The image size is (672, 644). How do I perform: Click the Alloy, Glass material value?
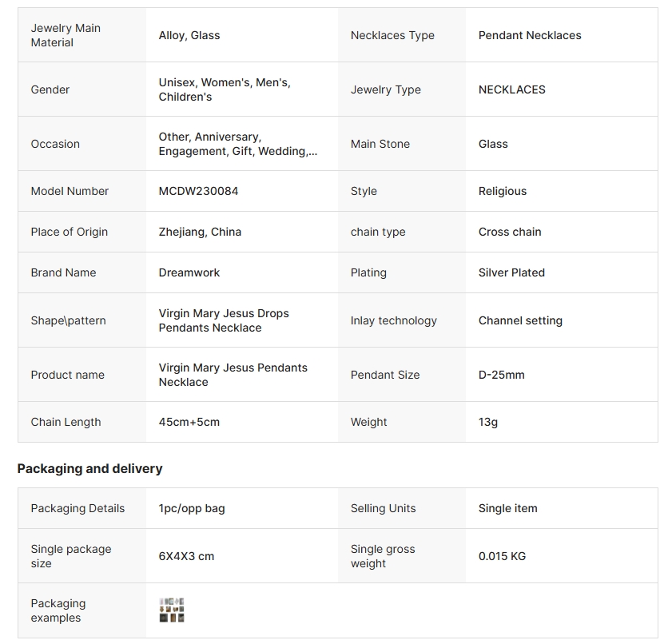tap(189, 35)
